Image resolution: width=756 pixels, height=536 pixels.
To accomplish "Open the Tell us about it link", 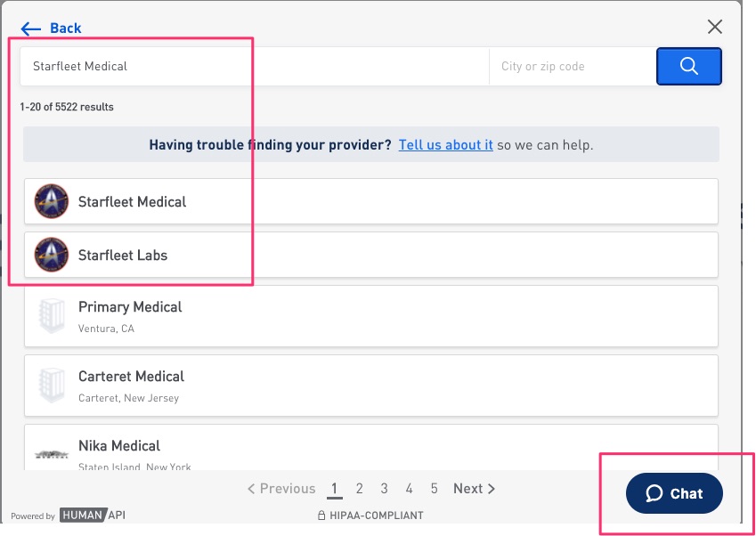I will coord(445,144).
